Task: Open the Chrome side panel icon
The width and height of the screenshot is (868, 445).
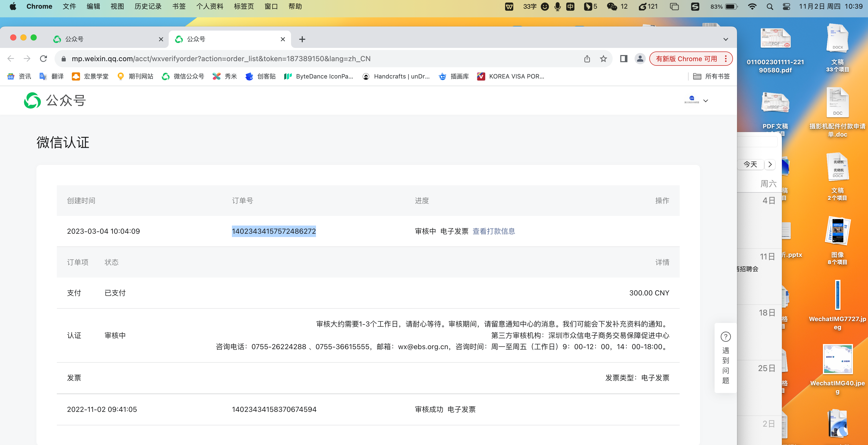Action: tap(624, 59)
